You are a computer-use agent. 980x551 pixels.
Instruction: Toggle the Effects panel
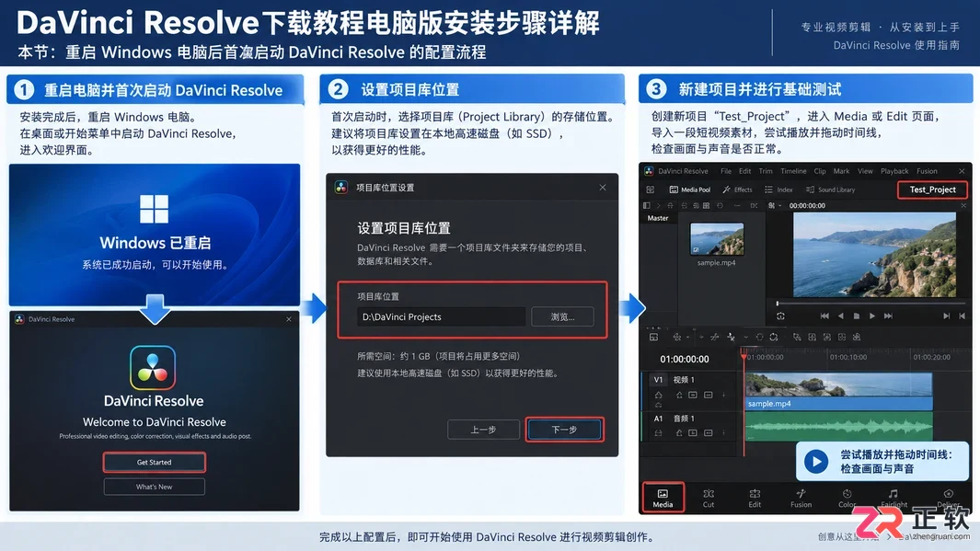737,189
